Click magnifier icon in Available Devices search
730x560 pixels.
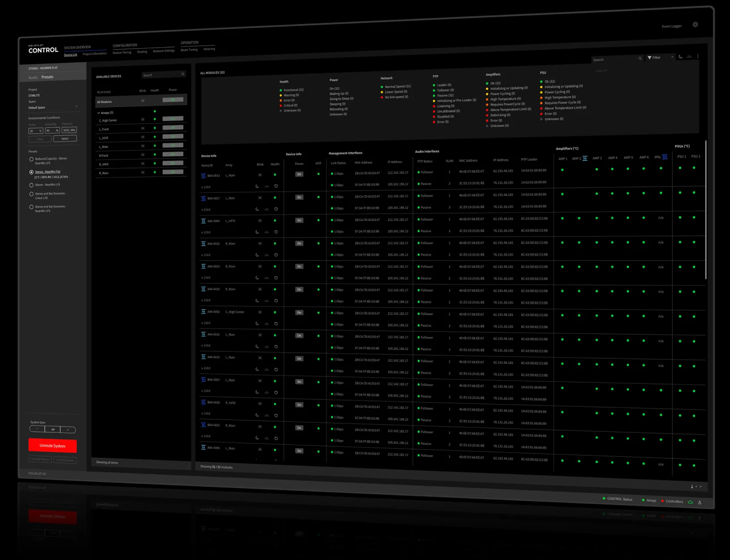183,74
